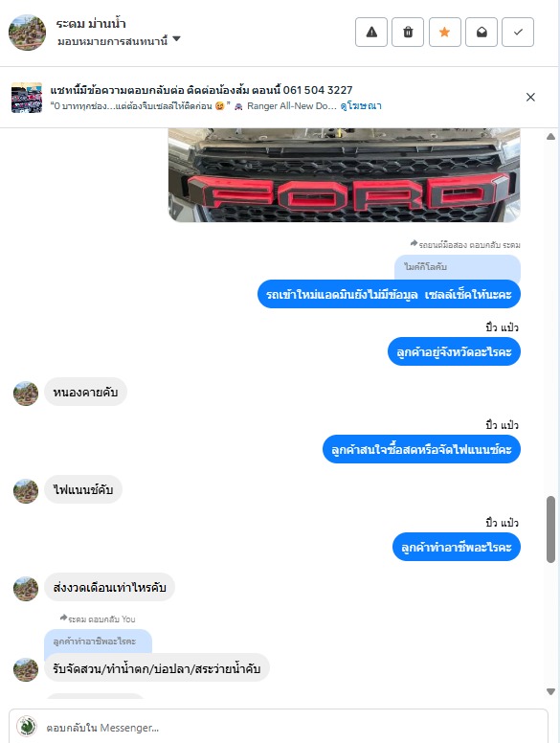The height and width of the screenshot is (743, 560).
Task: Close the ad reply banner
Action: pos(530,97)
